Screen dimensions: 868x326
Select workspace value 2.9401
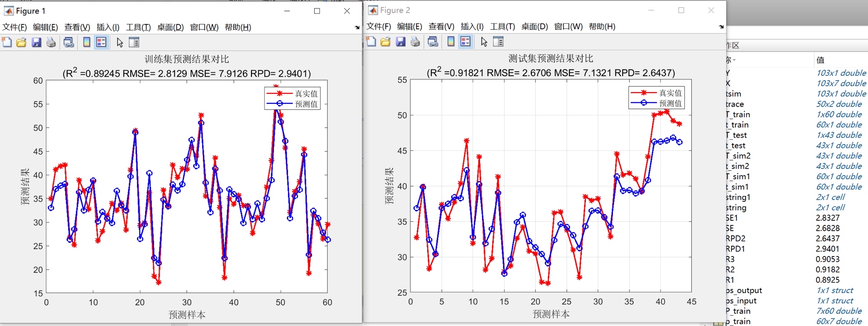(827, 249)
